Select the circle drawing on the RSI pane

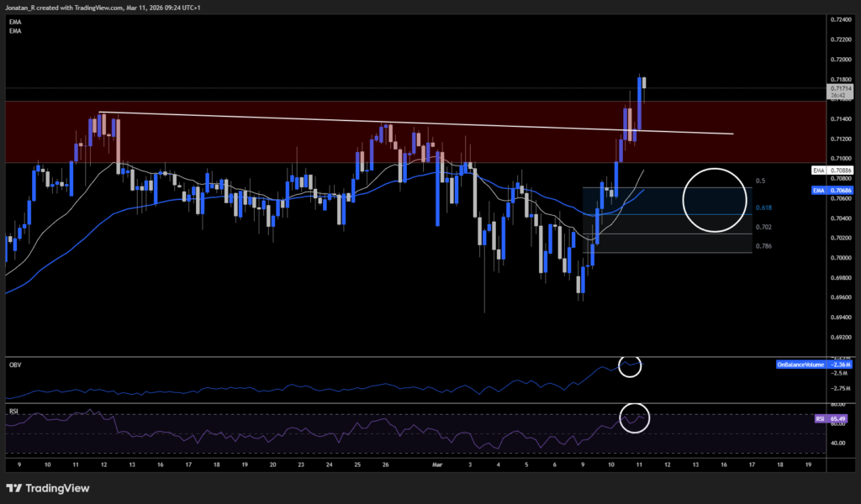636,417
